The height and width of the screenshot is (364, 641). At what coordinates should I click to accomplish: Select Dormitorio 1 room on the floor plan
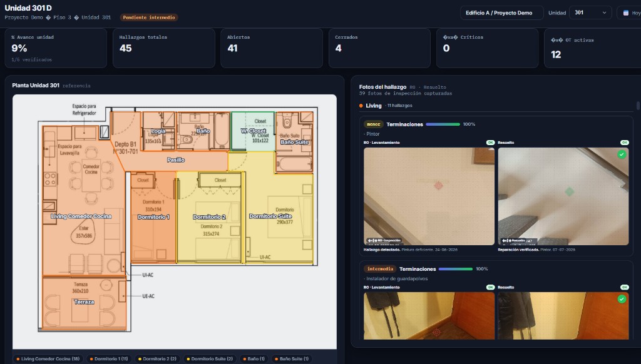pyautogui.click(x=154, y=217)
